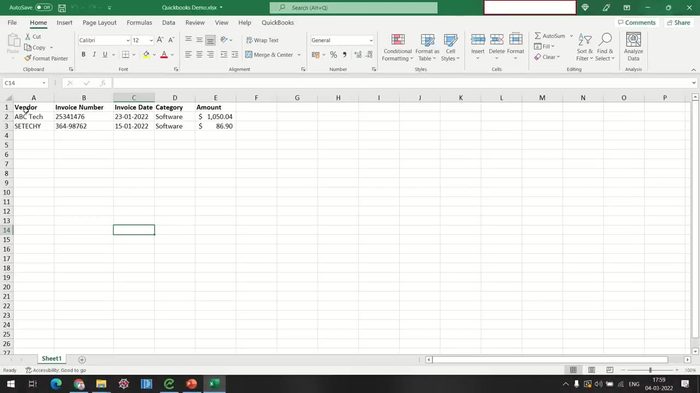Click Increase Decimal icon
The image size is (700, 393).
coord(358,54)
